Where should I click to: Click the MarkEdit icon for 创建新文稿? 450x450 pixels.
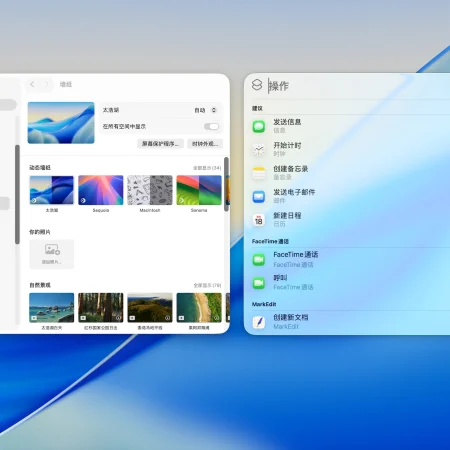(x=259, y=322)
